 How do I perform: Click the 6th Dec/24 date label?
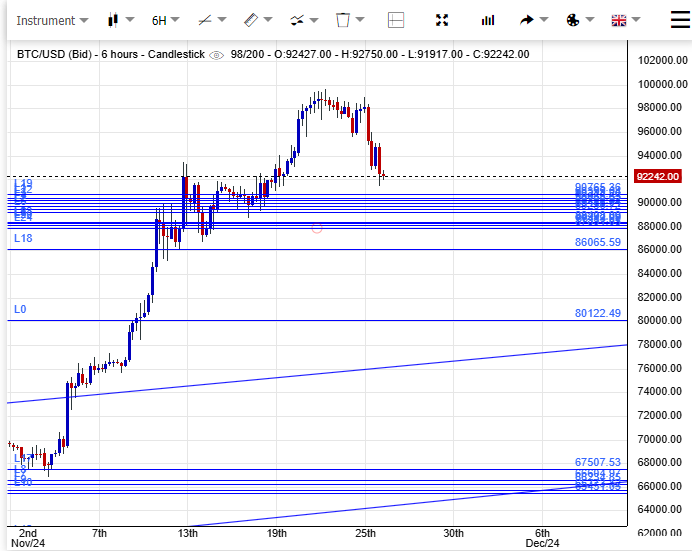point(542,538)
